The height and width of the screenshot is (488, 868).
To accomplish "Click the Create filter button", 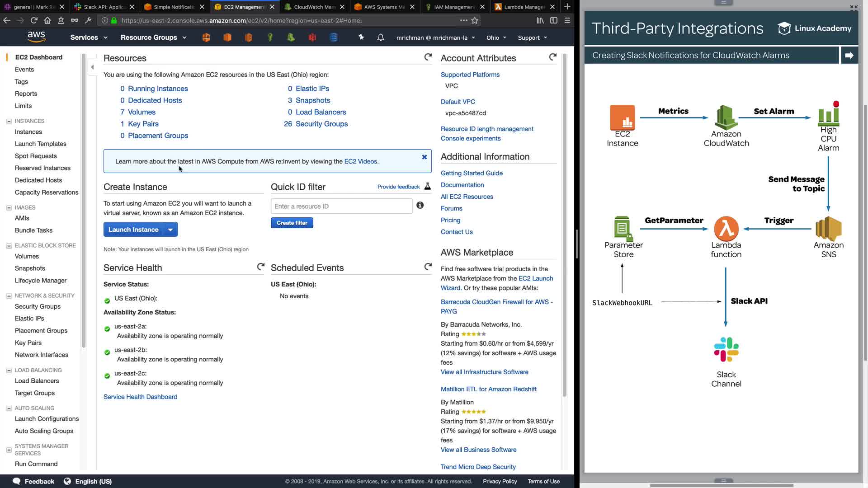I will coord(292,223).
